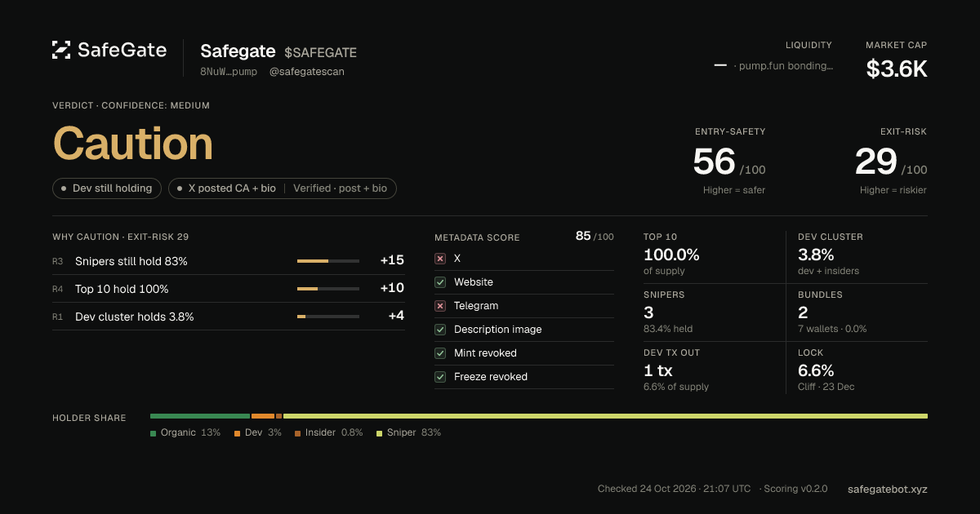Click the Snipers count 3
This screenshot has height=514, width=980.
pos(648,312)
